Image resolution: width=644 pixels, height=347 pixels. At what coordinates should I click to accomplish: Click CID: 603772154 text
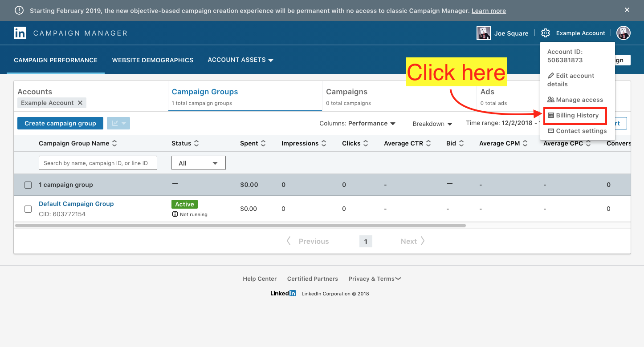(x=62, y=214)
